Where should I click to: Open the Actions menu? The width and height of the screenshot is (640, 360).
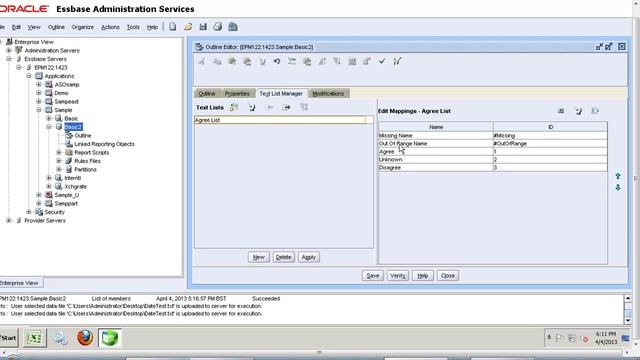pyautogui.click(x=110, y=27)
